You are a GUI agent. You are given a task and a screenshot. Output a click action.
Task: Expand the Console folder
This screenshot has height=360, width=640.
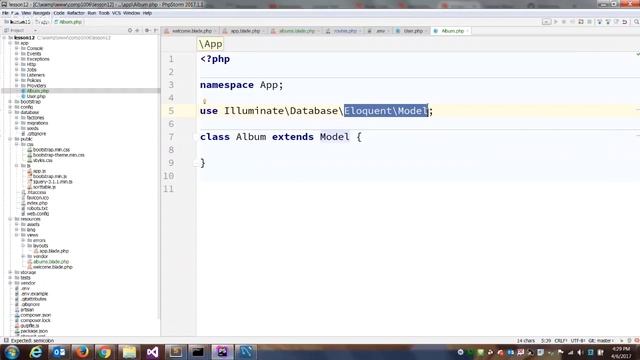click(17, 48)
